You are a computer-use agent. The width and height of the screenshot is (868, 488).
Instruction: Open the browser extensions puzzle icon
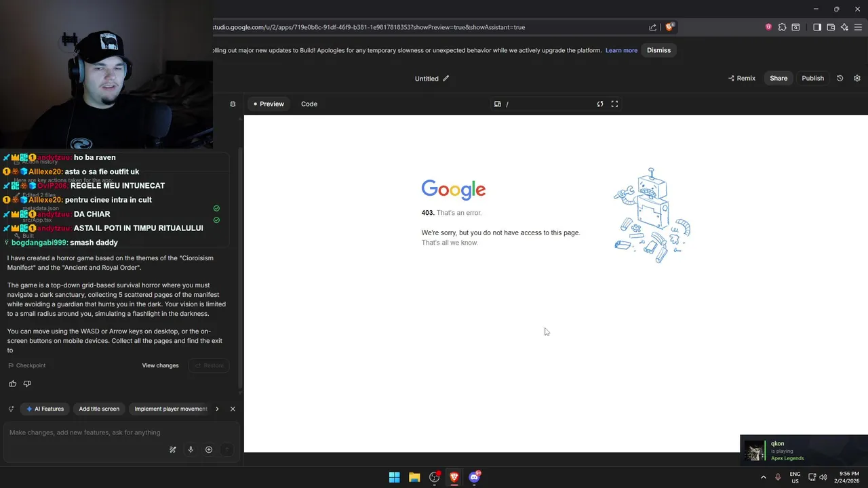(782, 27)
